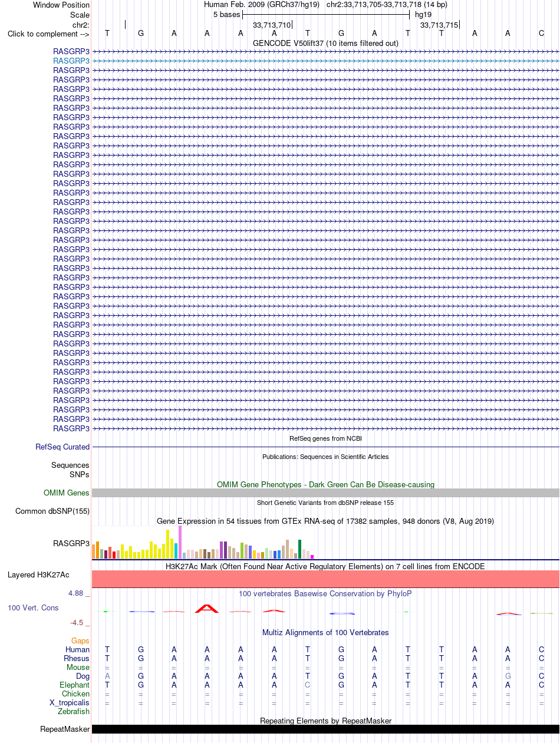Screen dimensions: 560x743
Task: Click the gray mismatched A in Dog row
Action: coord(107,676)
